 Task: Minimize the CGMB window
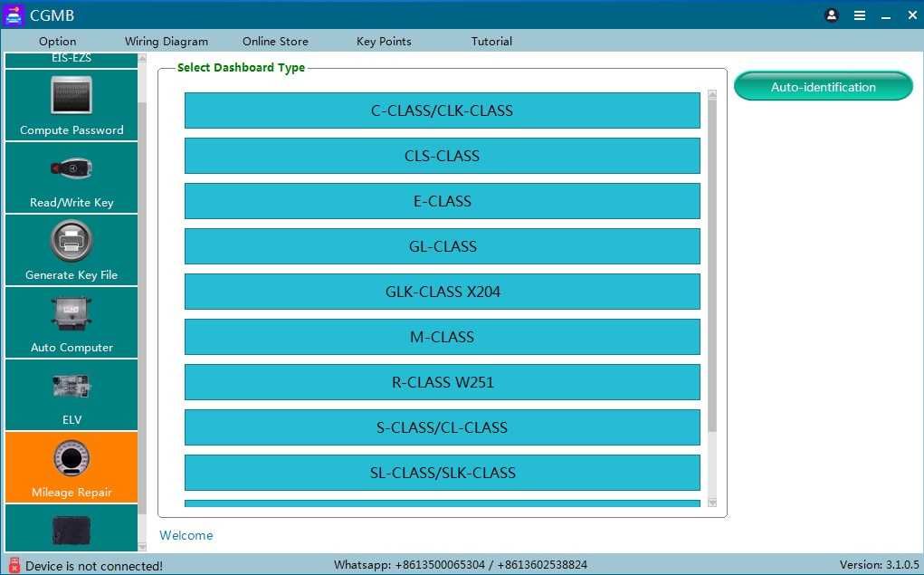click(886, 16)
